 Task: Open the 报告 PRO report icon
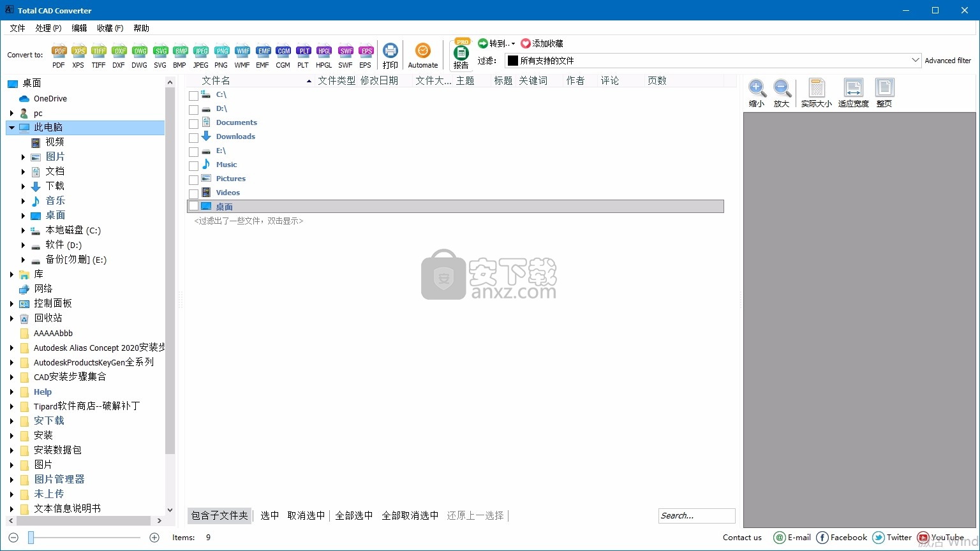point(461,54)
